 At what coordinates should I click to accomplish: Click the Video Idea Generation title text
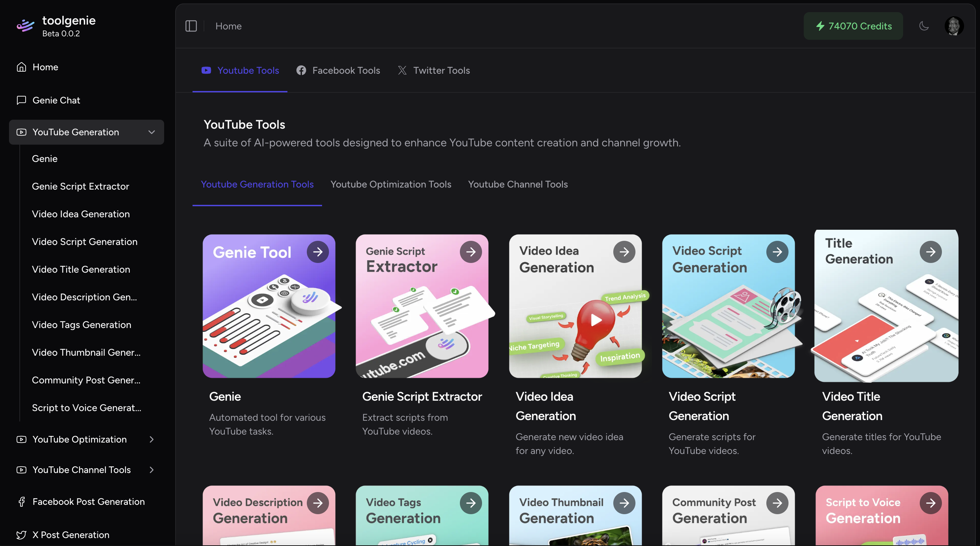coord(545,406)
